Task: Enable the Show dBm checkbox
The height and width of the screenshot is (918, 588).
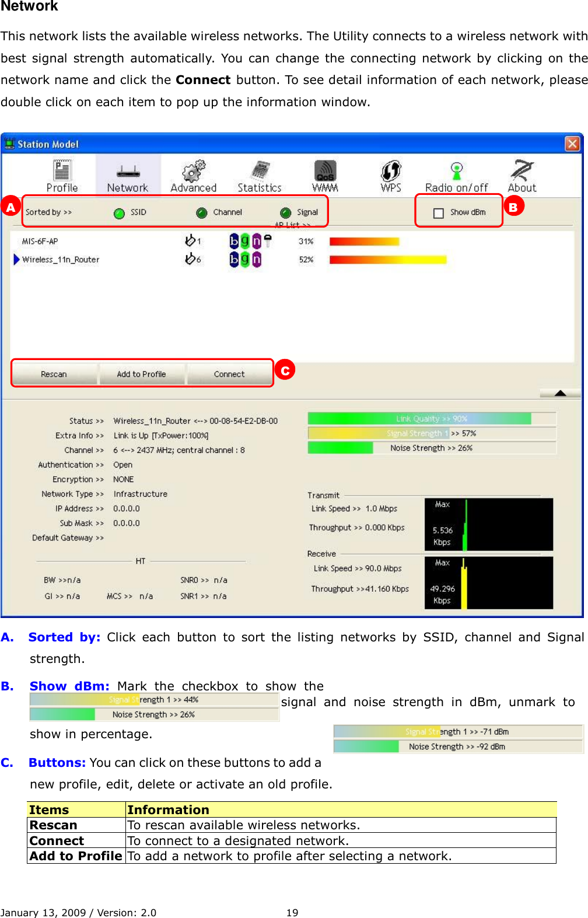Action: 439,213
